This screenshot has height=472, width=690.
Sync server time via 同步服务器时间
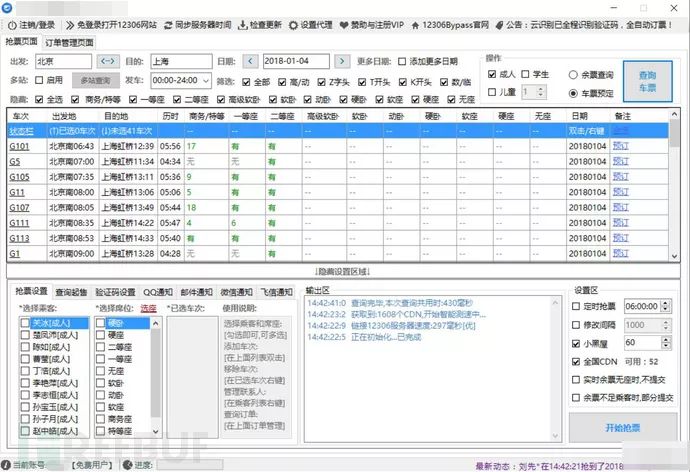[x=198, y=25]
